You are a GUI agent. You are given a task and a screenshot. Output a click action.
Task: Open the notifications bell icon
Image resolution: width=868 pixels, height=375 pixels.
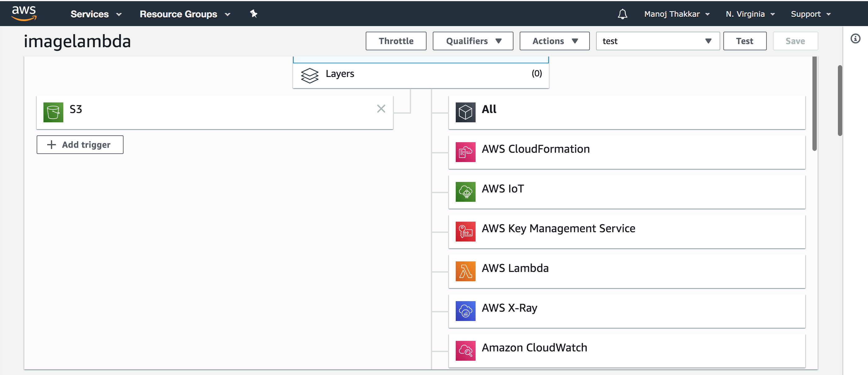(622, 14)
